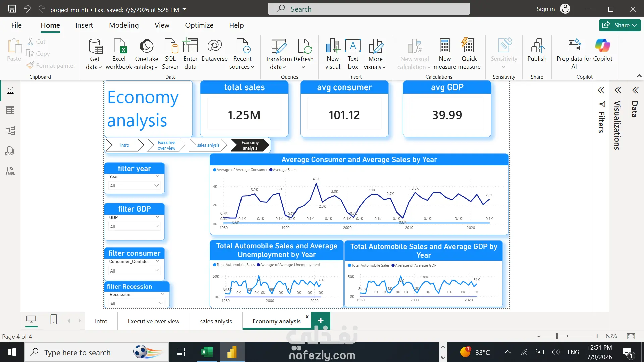Switch to the Insert ribbon tab
This screenshot has height=362, width=644.
(84, 25)
